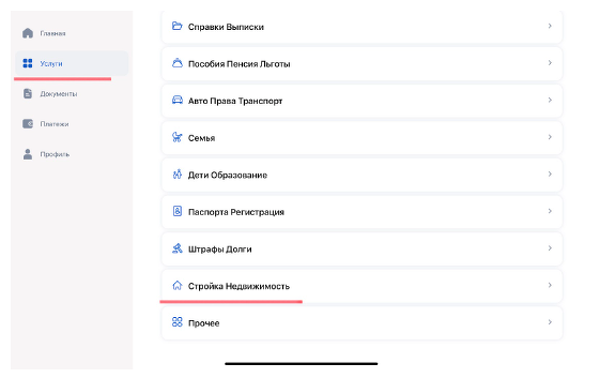Click the Пособия Пенсия Льготы icon
The image size is (600, 378).
(177, 63)
